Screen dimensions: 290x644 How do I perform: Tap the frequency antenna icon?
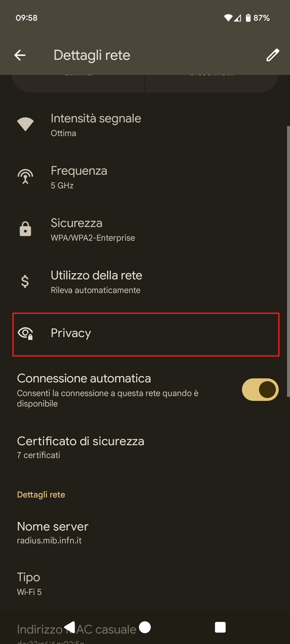[25, 177]
